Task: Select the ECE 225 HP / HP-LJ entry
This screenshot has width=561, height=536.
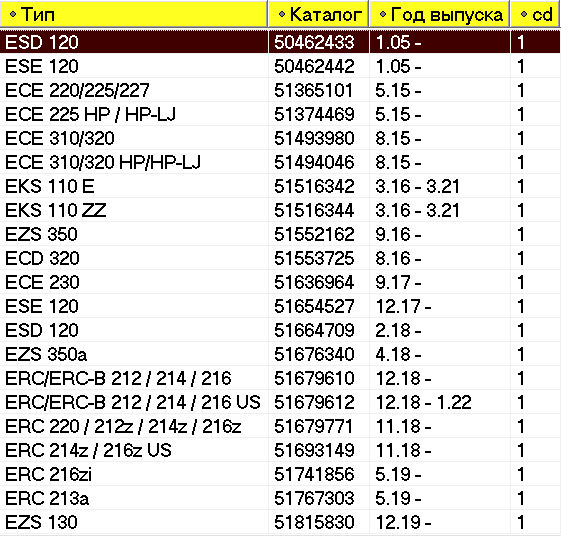Action: click(280, 114)
